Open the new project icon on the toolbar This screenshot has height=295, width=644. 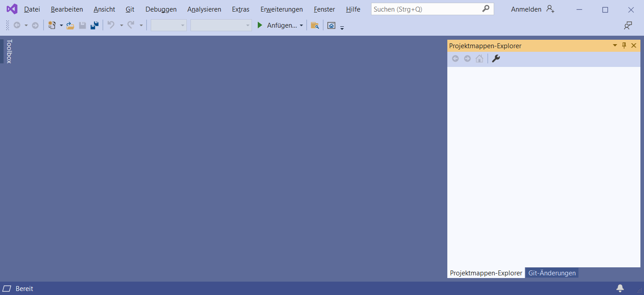[x=52, y=25]
